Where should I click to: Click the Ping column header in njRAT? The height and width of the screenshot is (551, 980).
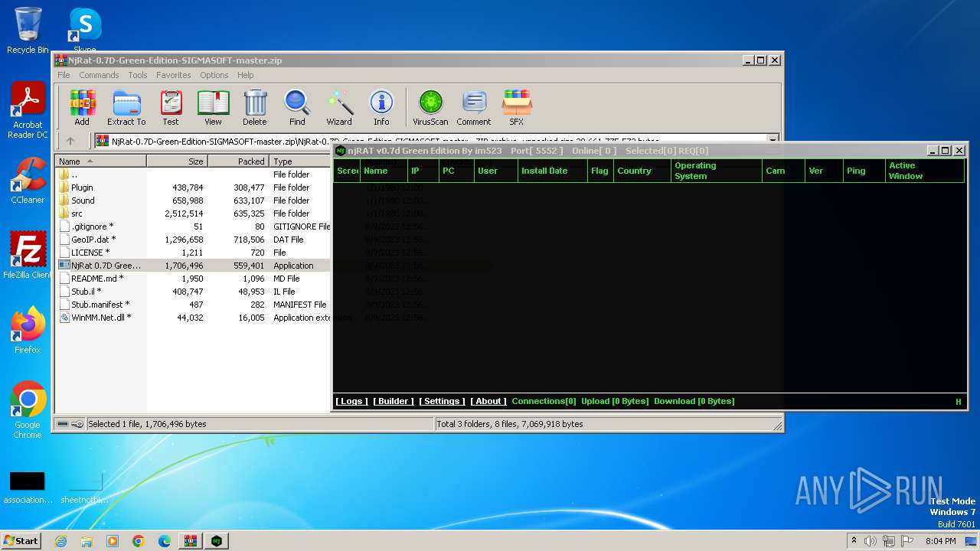tap(863, 171)
